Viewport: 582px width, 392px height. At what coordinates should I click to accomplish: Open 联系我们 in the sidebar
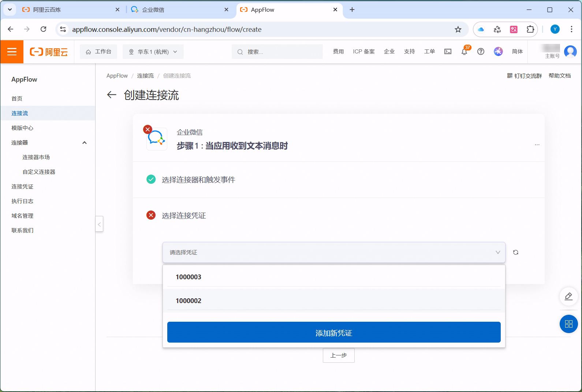pos(22,230)
